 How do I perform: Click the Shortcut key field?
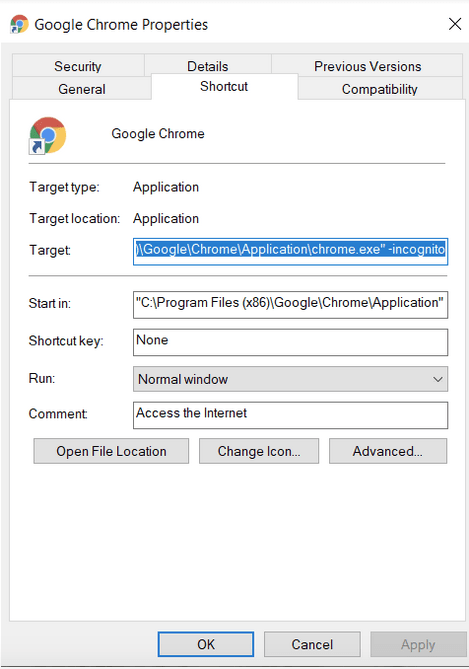point(290,342)
